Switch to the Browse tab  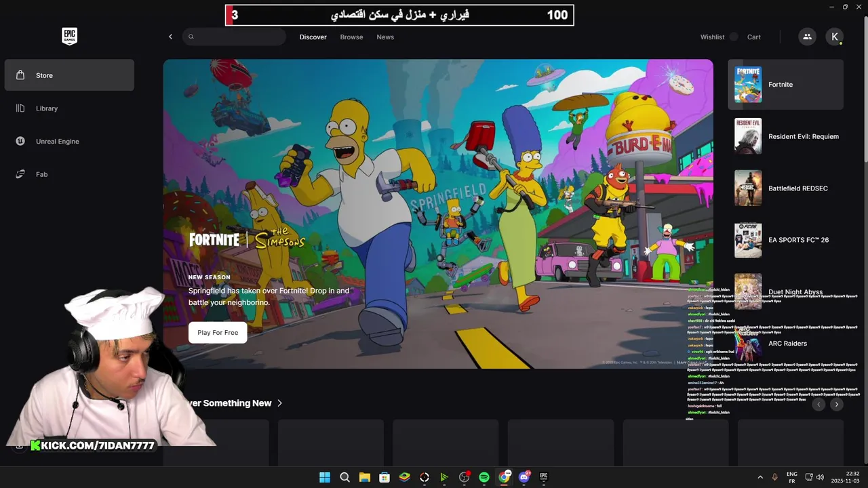tap(351, 37)
